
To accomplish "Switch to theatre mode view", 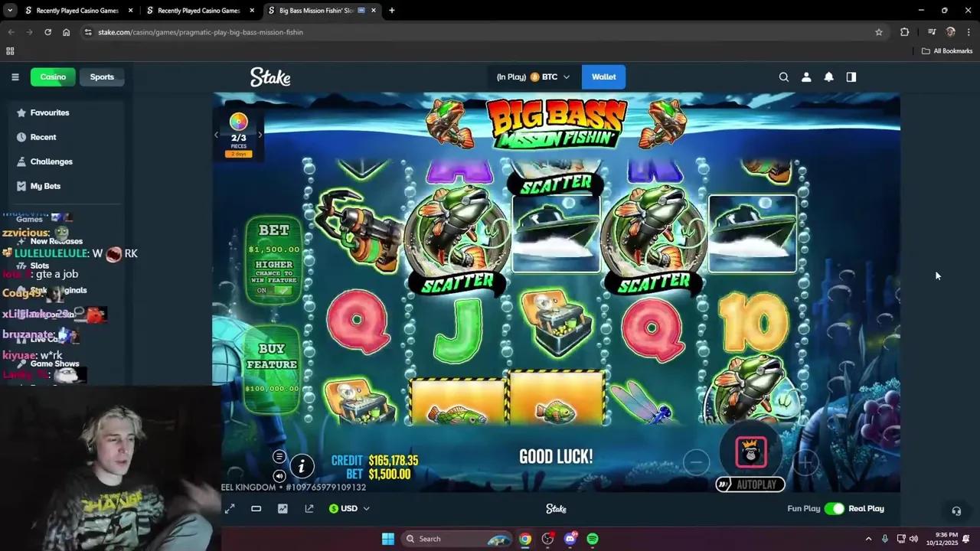I will point(256,508).
